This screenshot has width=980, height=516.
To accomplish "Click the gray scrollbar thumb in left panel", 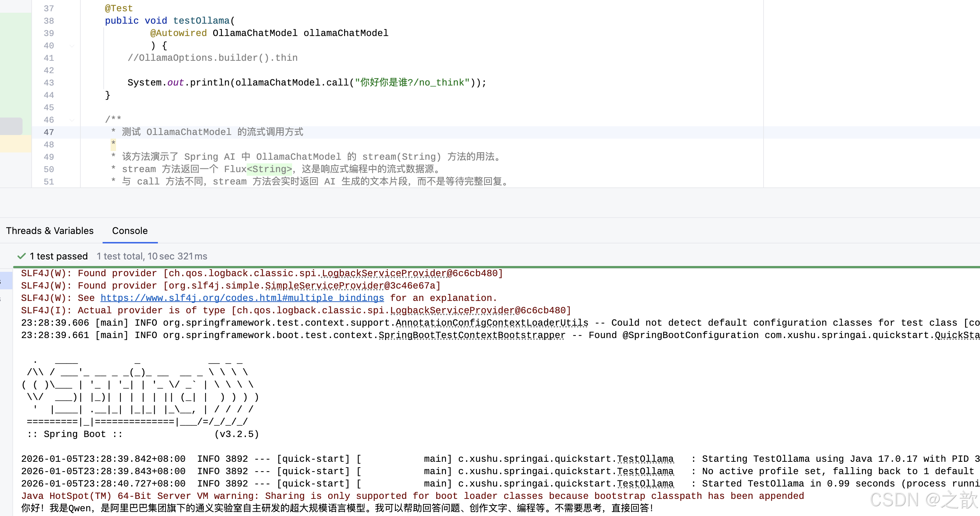I will [11, 126].
